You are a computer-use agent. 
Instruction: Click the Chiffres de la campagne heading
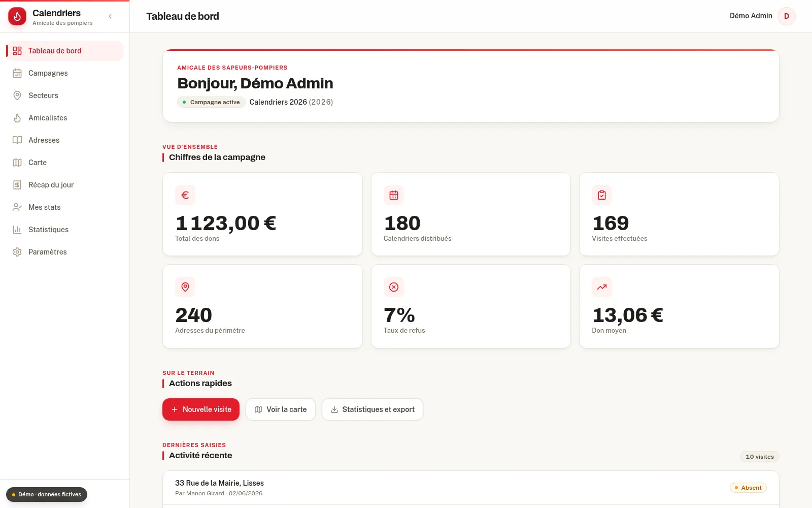pos(217,157)
